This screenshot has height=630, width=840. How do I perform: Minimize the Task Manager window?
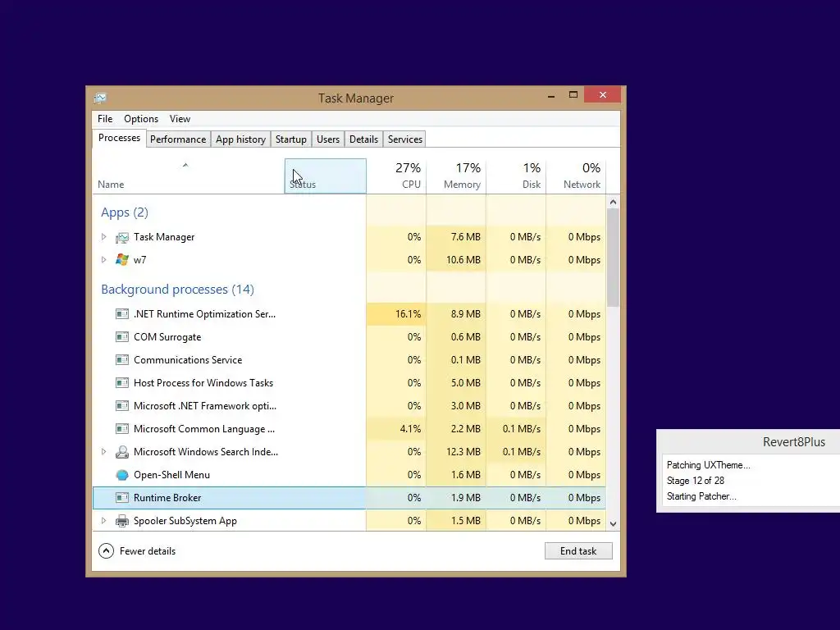[551, 95]
